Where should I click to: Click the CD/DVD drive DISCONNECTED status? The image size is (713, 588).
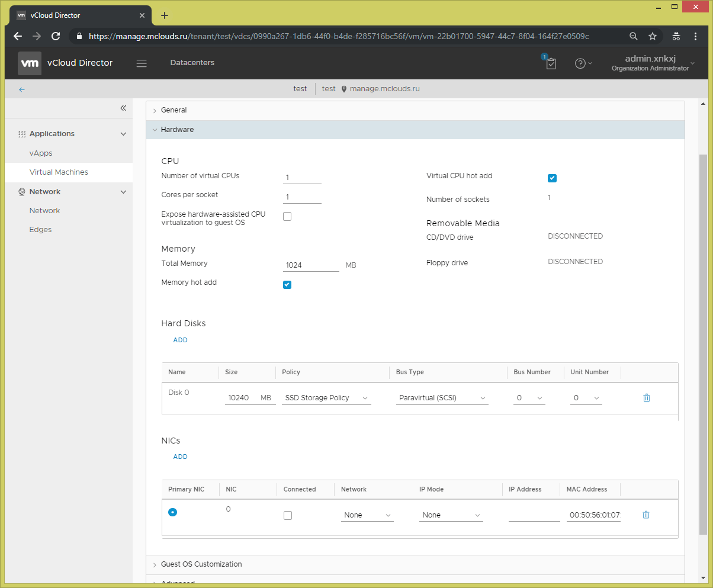pyautogui.click(x=575, y=236)
